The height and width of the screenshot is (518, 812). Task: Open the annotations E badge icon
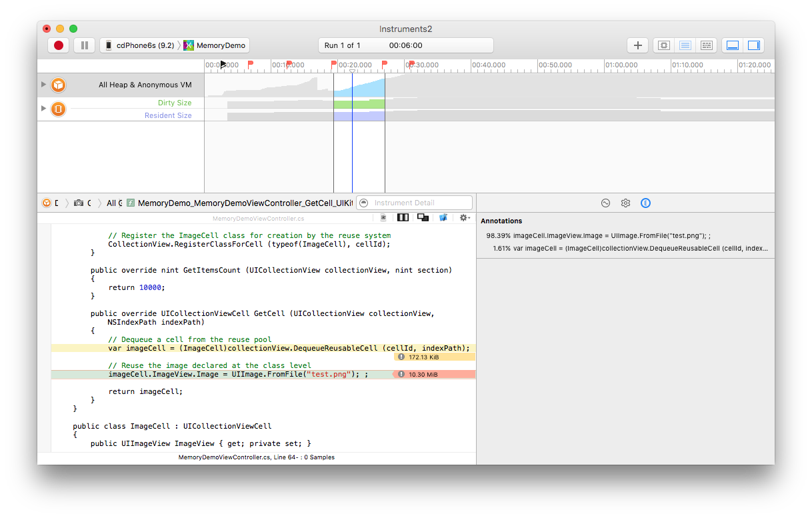(x=645, y=203)
